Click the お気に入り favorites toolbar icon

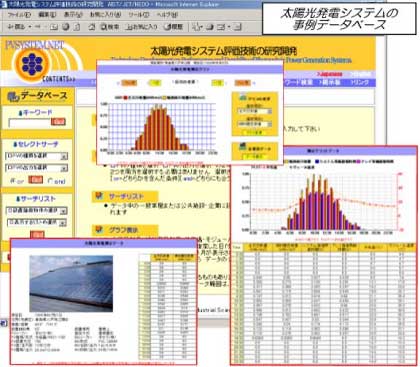point(141,27)
